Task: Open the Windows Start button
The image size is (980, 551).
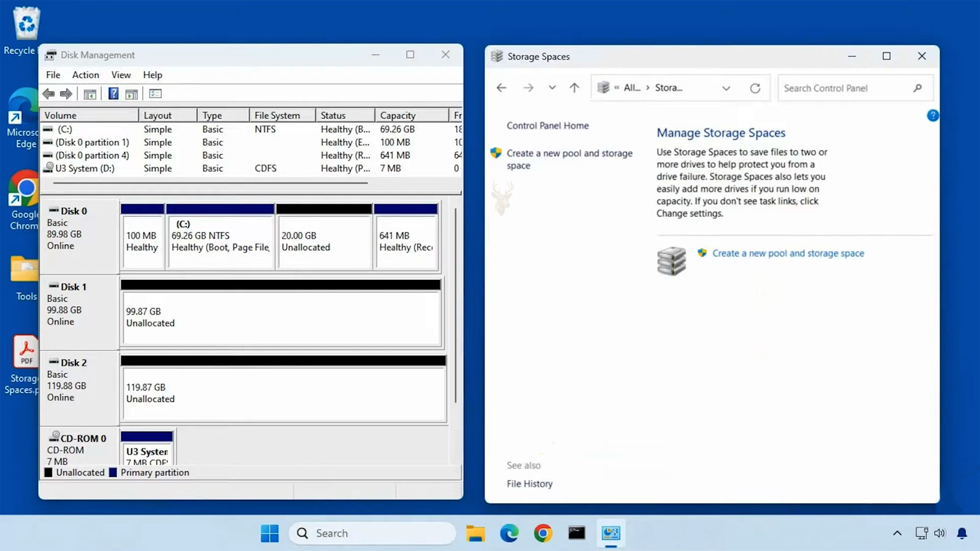Action: pos(269,533)
